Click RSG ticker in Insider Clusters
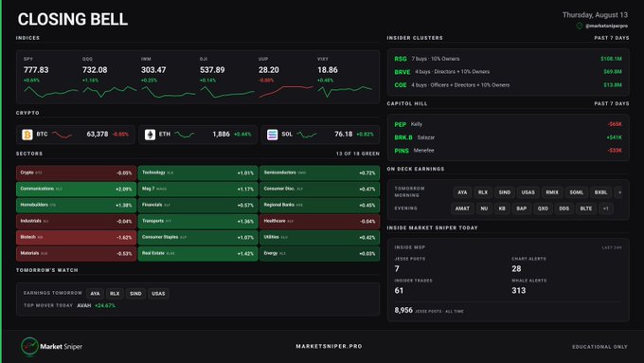 401,59
